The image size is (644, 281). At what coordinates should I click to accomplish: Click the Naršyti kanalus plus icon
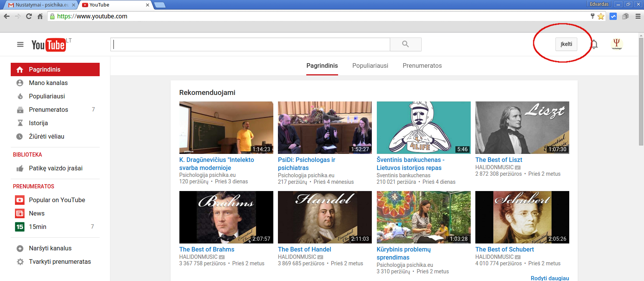(20, 248)
